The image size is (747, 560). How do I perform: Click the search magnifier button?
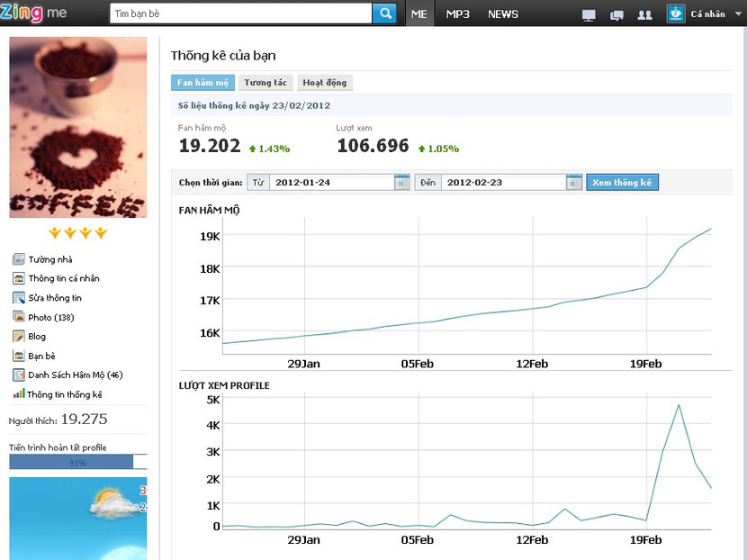(x=384, y=14)
